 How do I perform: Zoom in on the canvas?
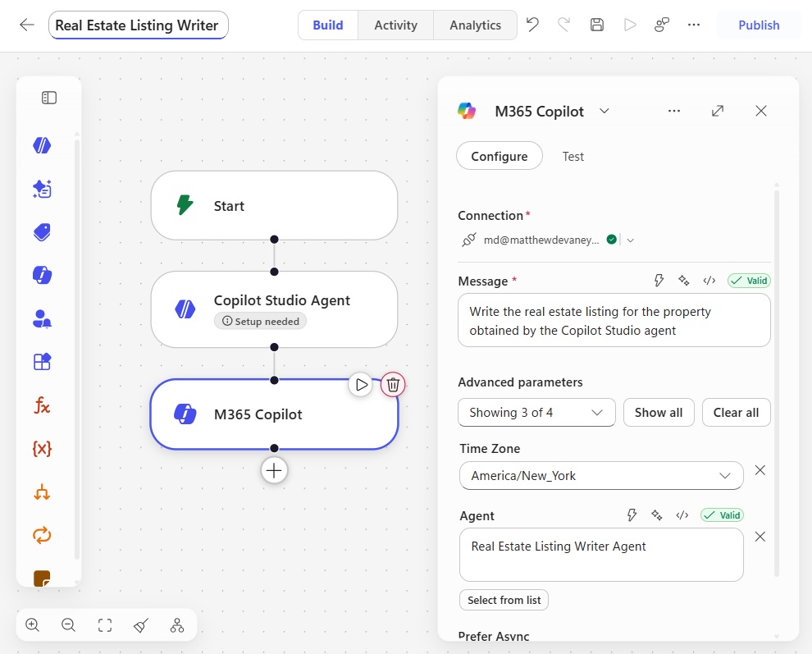(32, 625)
